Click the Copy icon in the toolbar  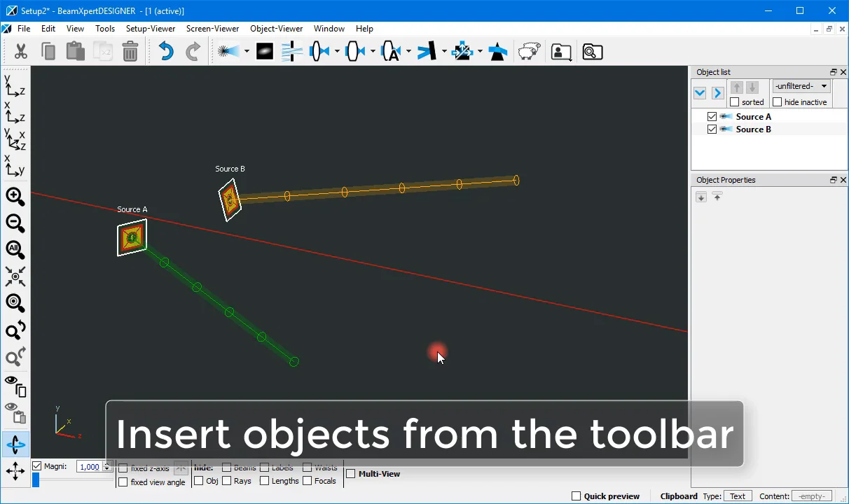(48, 52)
